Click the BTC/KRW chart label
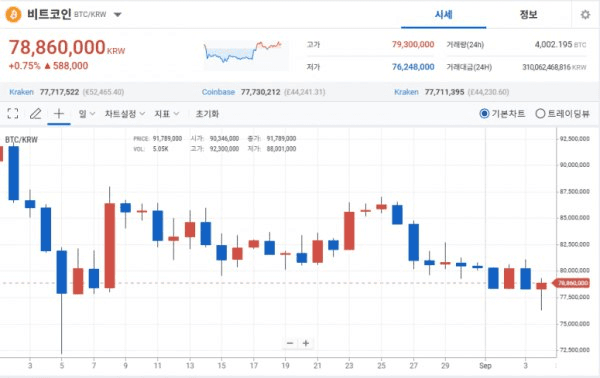The image size is (600, 378). (x=21, y=140)
